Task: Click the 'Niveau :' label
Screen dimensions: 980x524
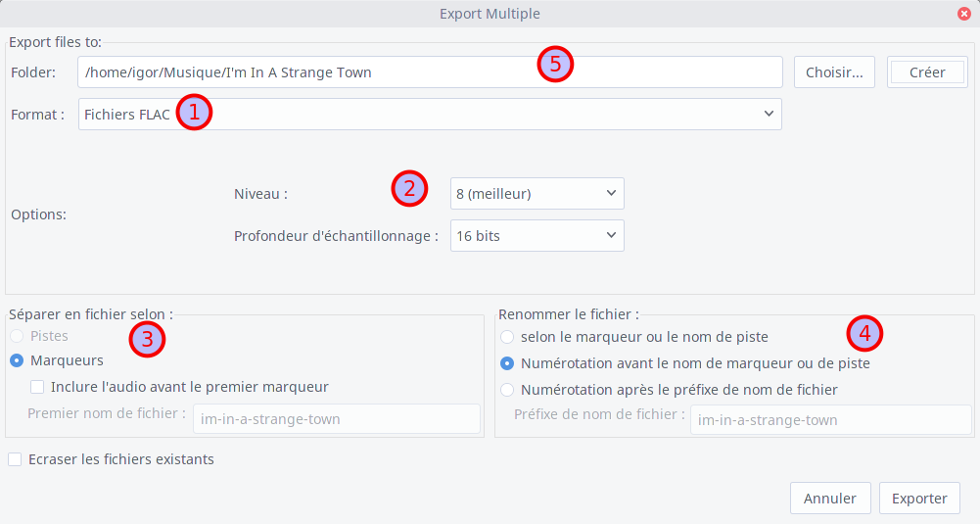Action: click(260, 194)
